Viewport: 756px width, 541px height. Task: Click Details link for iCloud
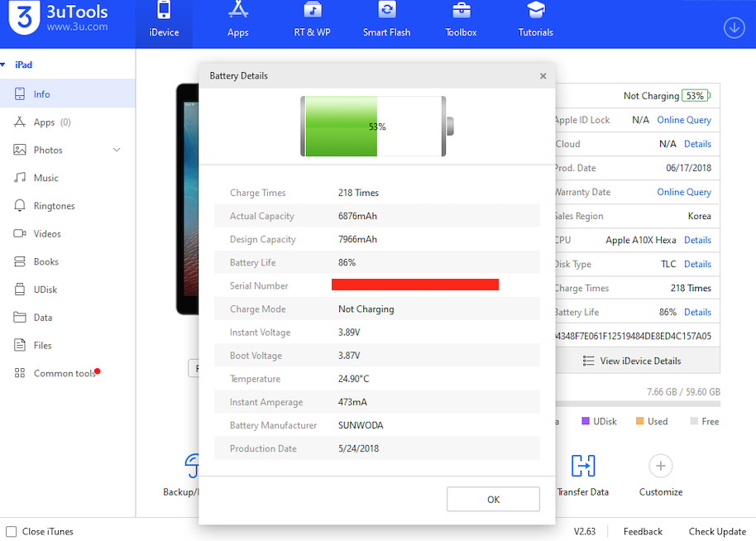tap(697, 144)
